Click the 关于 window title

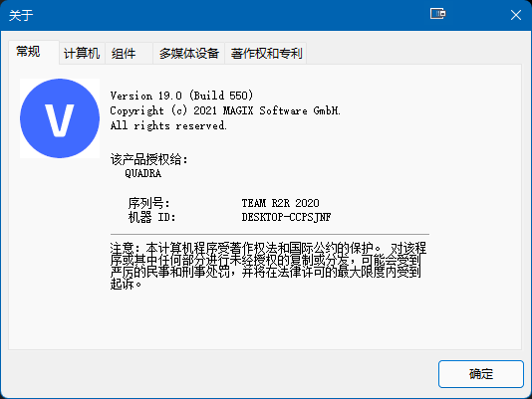(21, 15)
